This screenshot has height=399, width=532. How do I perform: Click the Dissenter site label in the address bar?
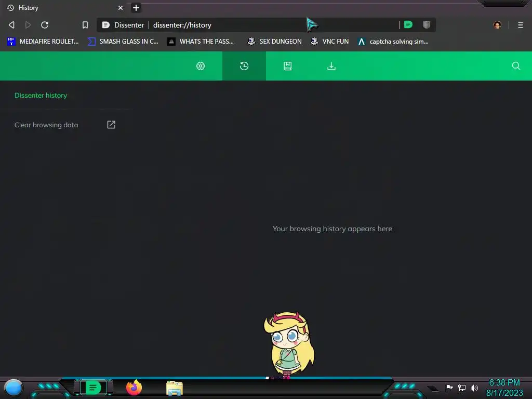tap(129, 25)
